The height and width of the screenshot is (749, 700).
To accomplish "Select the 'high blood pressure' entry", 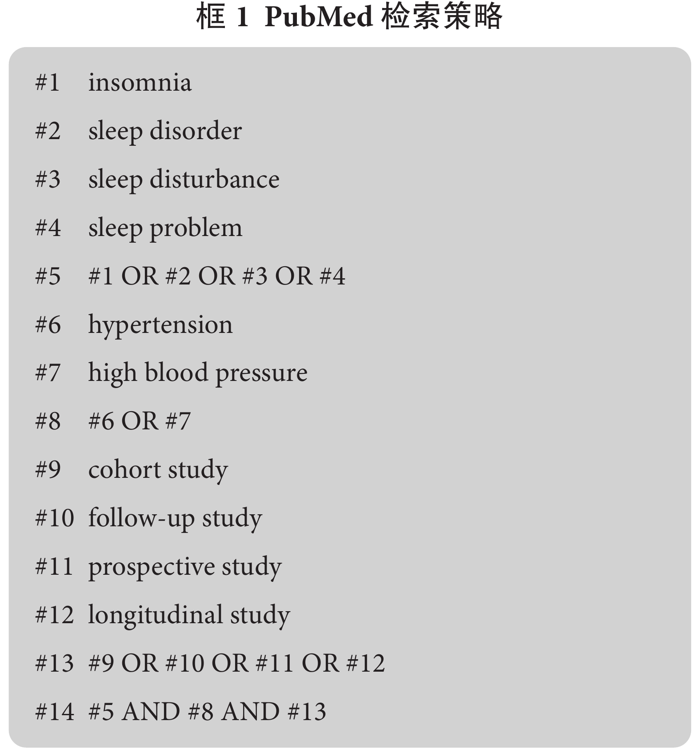I will point(197,373).
